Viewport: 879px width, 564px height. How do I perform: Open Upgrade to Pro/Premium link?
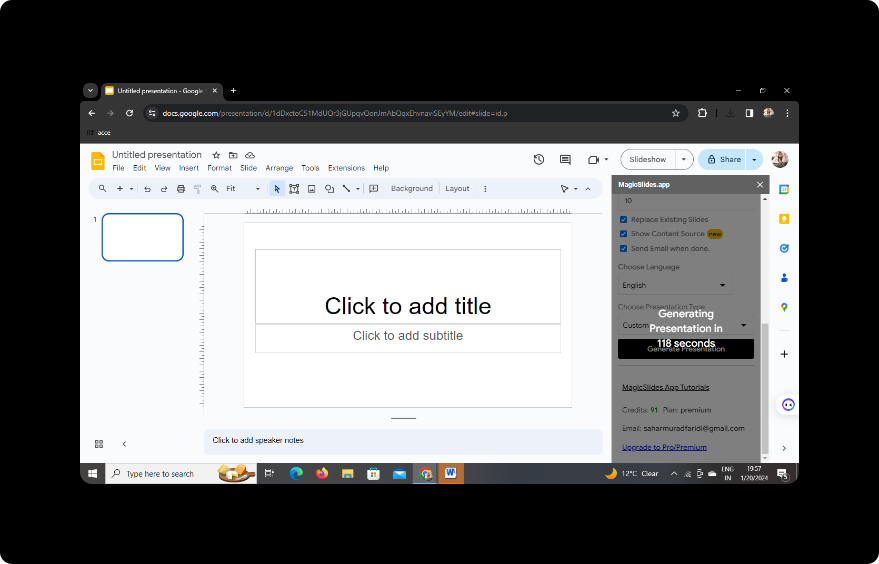pyautogui.click(x=664, y=447)
